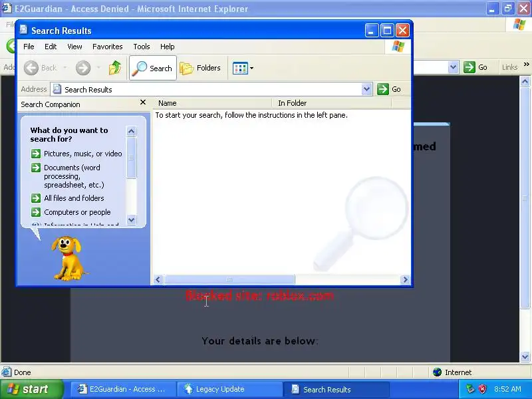This screenshot has height=399, width=532.
Task: Show the Folders pane
Action: (200, 68)
